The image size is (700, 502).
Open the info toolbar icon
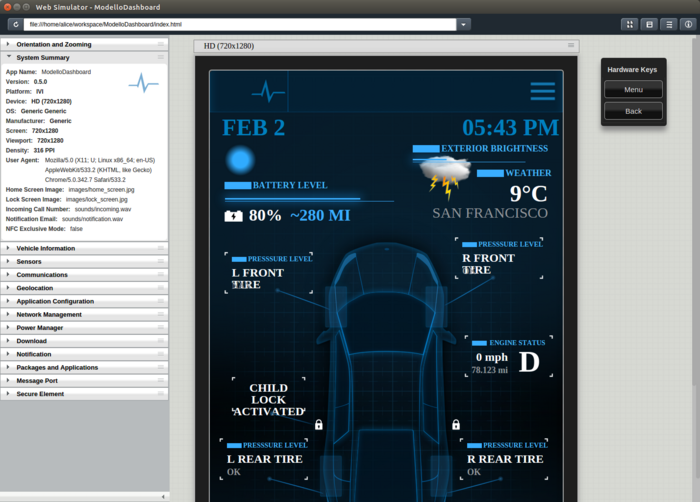(688, 25)
